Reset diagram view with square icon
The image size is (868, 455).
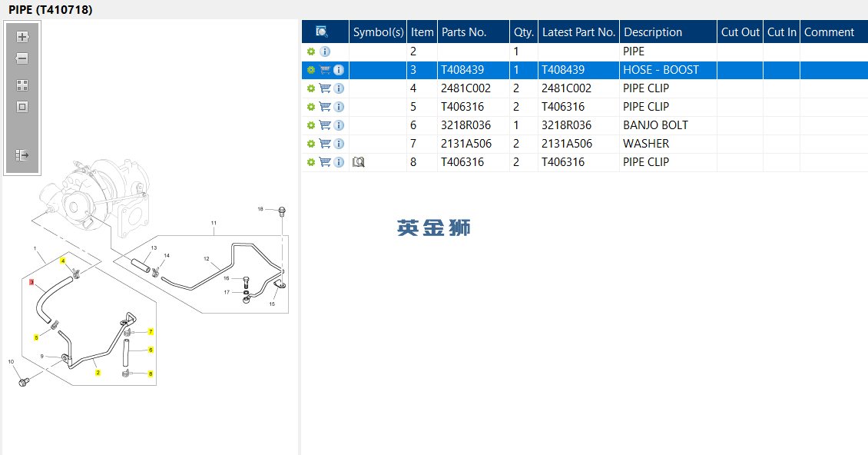pos(22,107)
